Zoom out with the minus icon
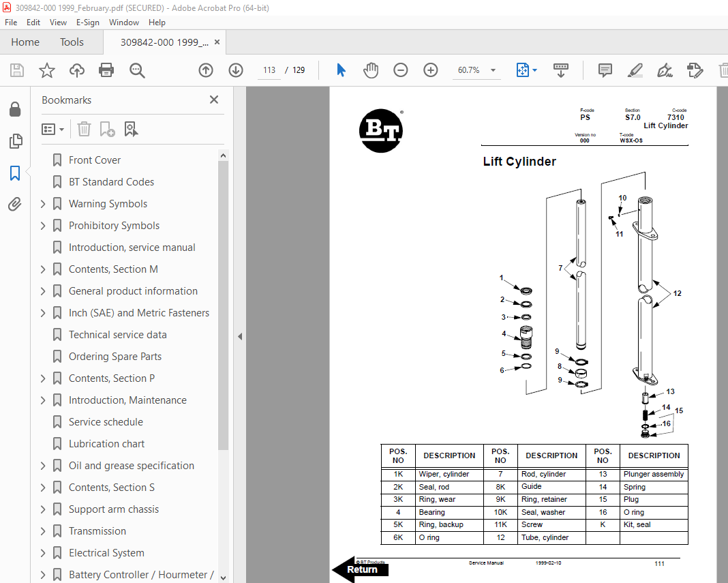This screenshot has height=583, width=728. pos(400,70)
